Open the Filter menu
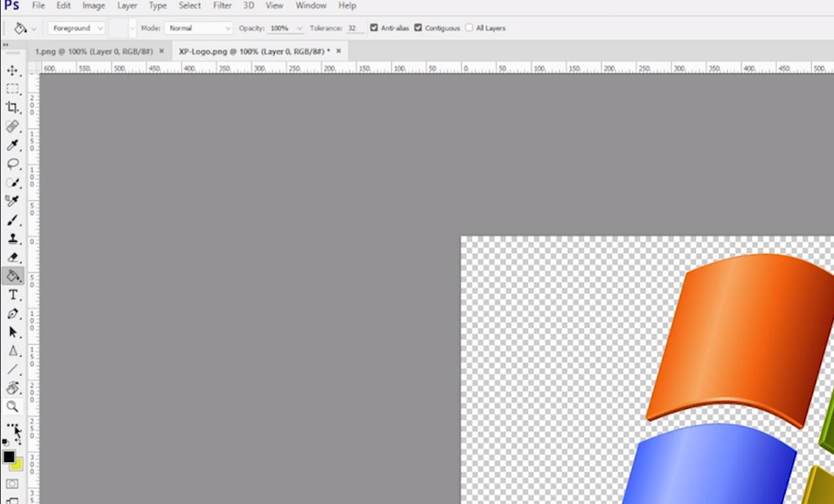Image resolution: width=834 pixels, height=504 pixels. tap(222, 5)
